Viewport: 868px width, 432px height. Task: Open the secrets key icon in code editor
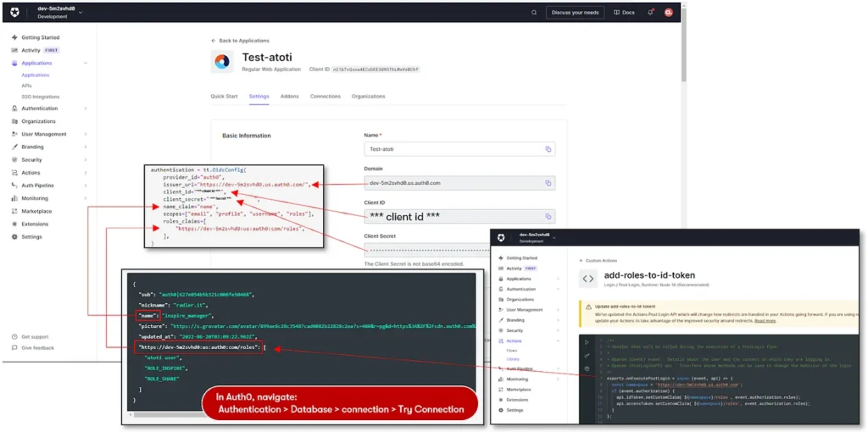587,355
